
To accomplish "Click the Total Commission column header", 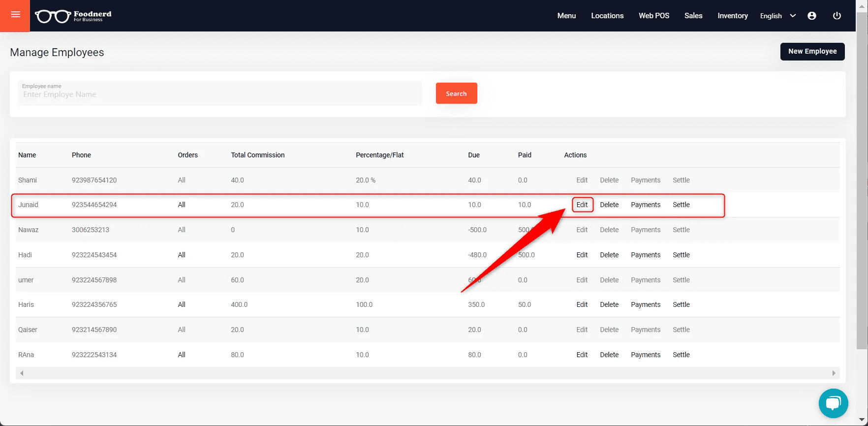I will tap(258, 155).
